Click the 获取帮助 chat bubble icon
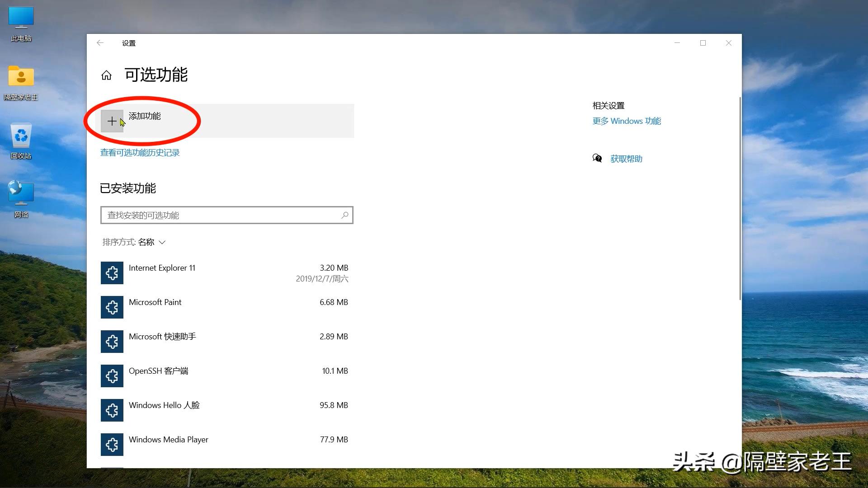868x488 pixels. click(597, 158)
